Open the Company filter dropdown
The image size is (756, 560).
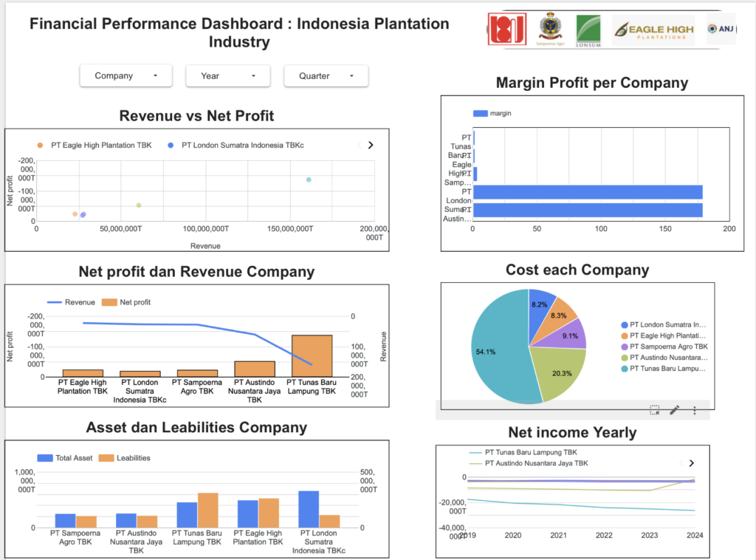[x=126, y=75]
